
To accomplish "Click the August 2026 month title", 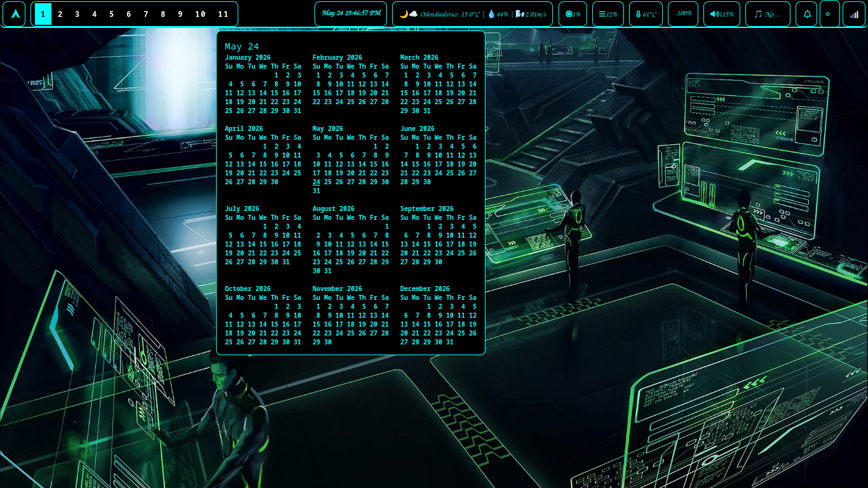I will point(334,208).
